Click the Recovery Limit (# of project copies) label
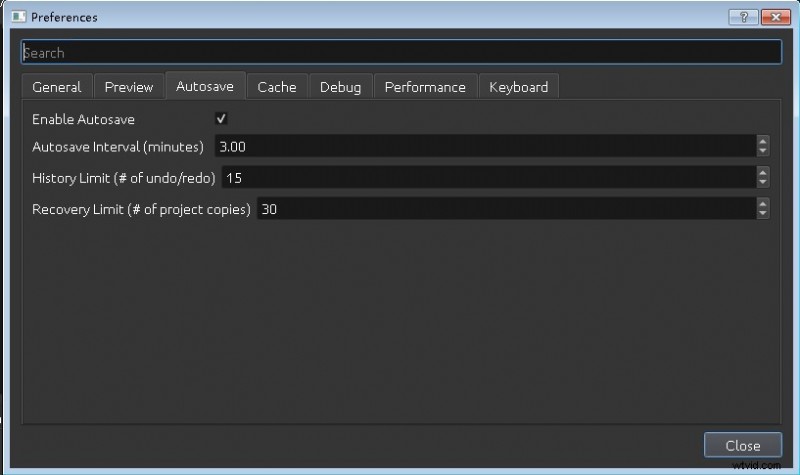800x475 pixels. point(141,209)
